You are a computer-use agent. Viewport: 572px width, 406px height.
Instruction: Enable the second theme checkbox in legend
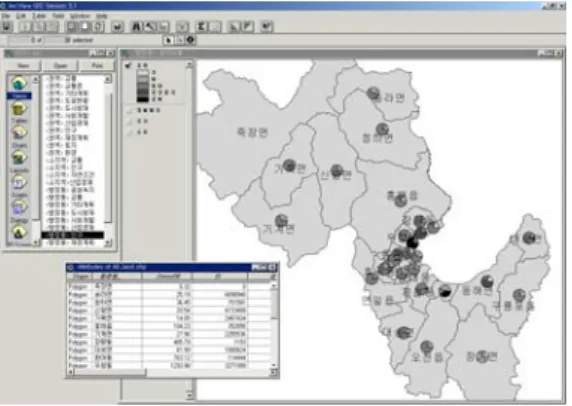coord(129,110)
